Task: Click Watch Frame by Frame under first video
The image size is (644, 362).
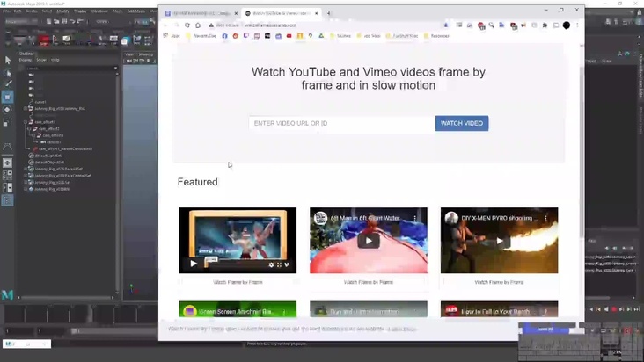Action: point(238,282)
